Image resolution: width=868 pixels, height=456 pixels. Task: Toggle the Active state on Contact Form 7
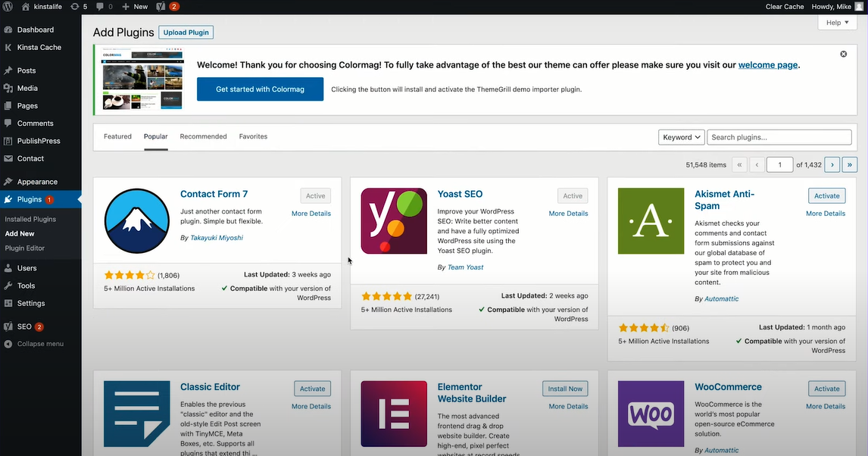(x=315, y=195)
